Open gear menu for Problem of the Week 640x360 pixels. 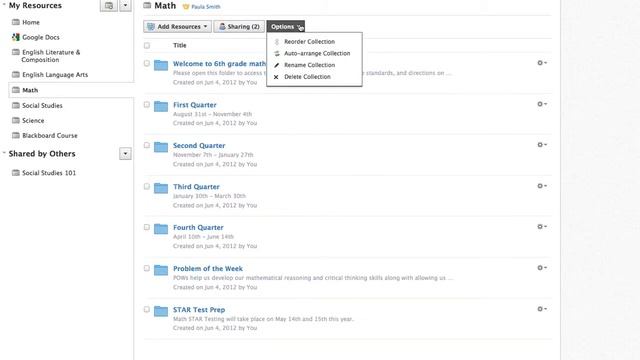point(542,268)
